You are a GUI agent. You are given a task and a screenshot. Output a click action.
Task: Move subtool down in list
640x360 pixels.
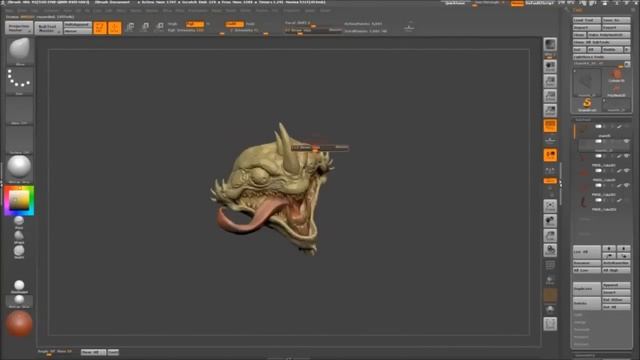[x=623, y=256]
